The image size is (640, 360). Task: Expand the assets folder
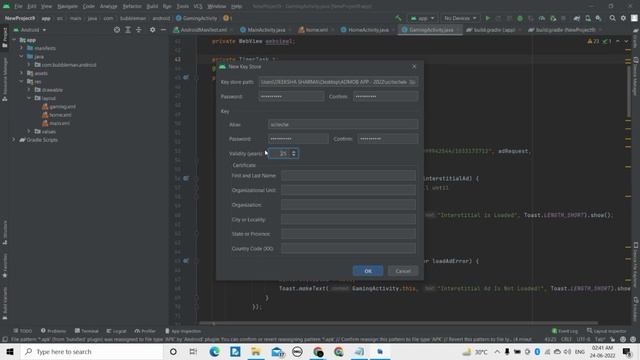click(22, 73)
